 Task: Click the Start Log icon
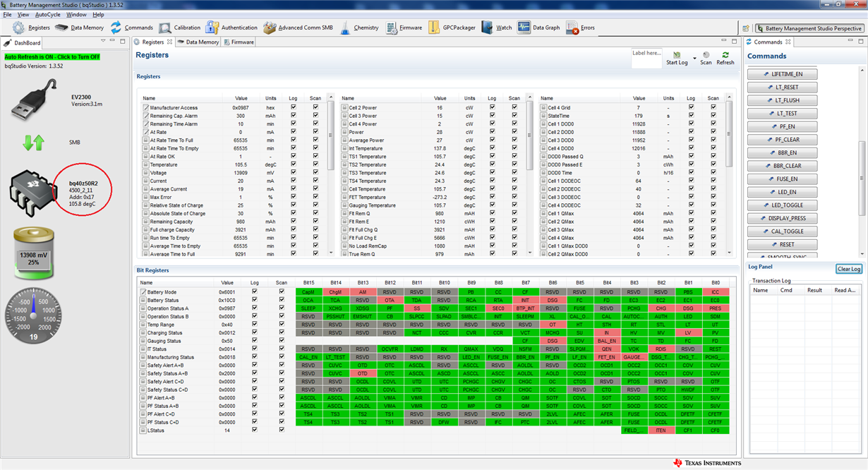676,54
